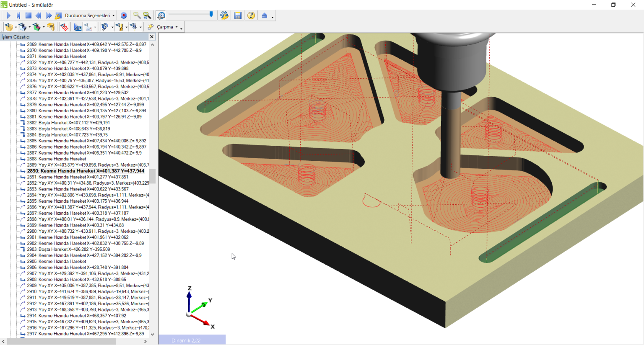The width and height of the screenshot is (644, 345).
Task: Open the Durdurma Seçenekleri dropdown
Action: [x=89, y=15]
